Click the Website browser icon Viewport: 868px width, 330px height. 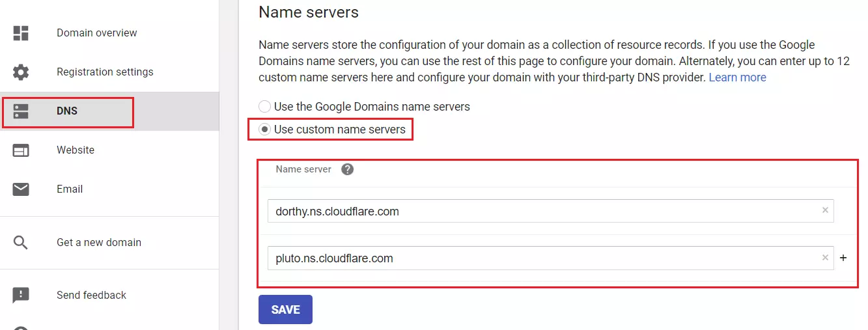click(x=21, y=150)
